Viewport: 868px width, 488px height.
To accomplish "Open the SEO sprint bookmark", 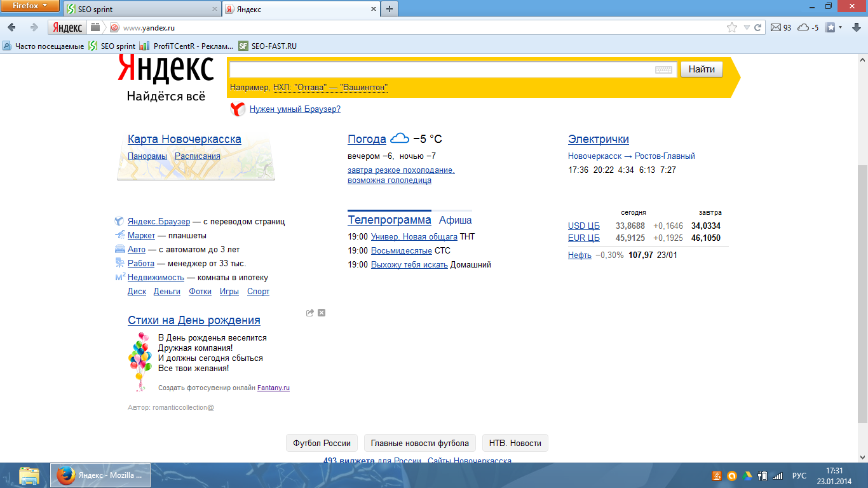I will click(x=112, y=46).
